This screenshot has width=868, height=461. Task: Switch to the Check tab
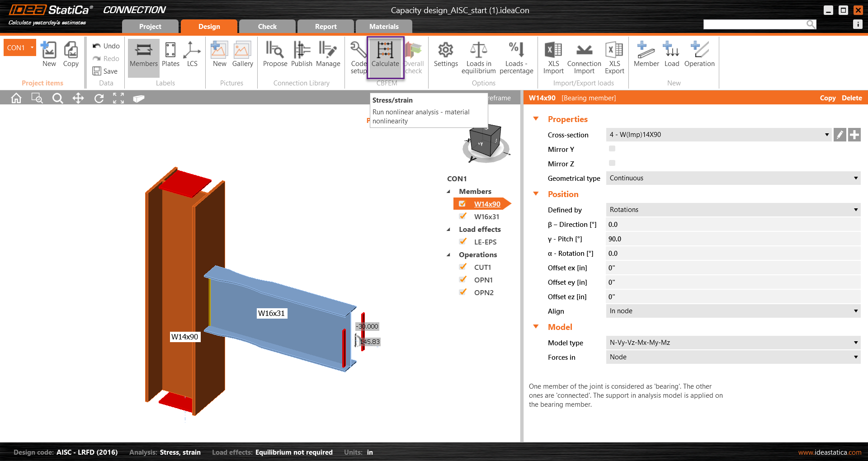267,26
